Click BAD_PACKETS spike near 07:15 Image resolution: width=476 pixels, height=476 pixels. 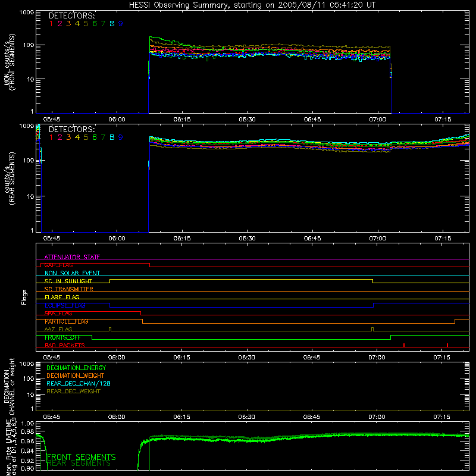(x=447, y=345)
